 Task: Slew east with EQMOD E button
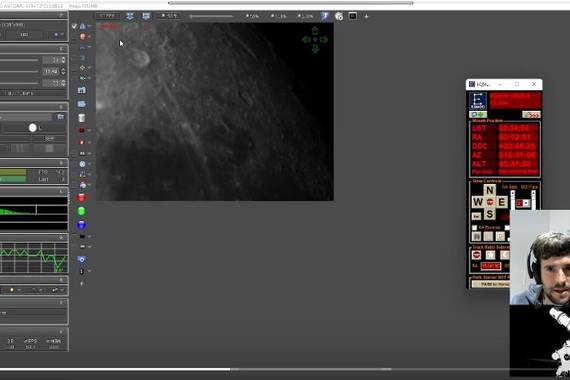pyautogui.click(x=502, y=202)
